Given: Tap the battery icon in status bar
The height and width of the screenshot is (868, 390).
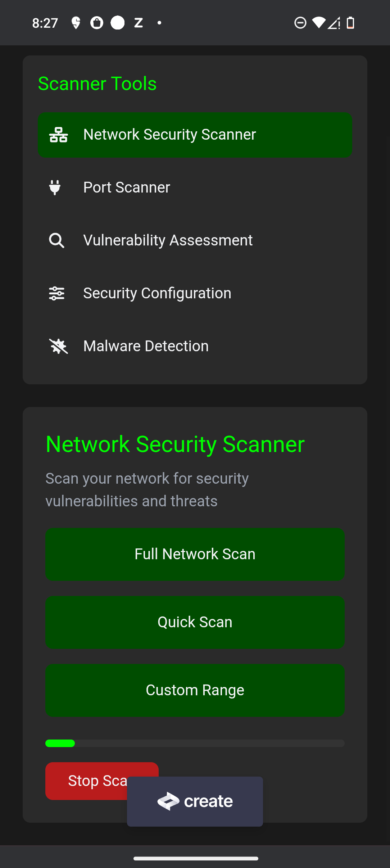Looking at the screenshot, I should point(350,23).
